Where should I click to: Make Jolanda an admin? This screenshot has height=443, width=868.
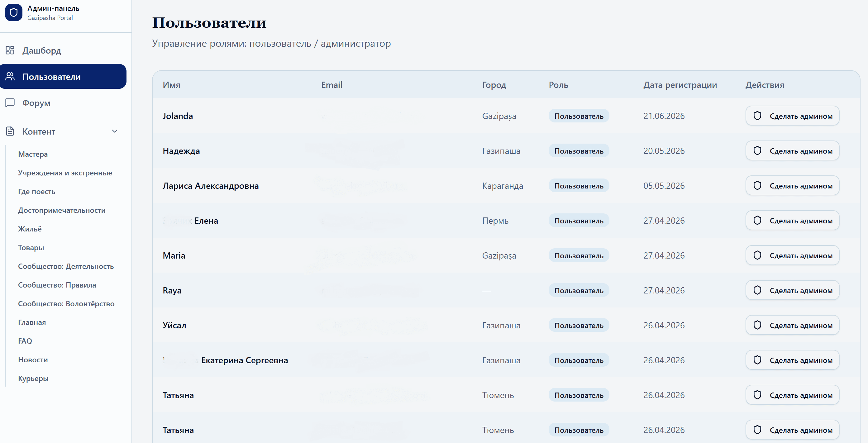pos(792,116)
